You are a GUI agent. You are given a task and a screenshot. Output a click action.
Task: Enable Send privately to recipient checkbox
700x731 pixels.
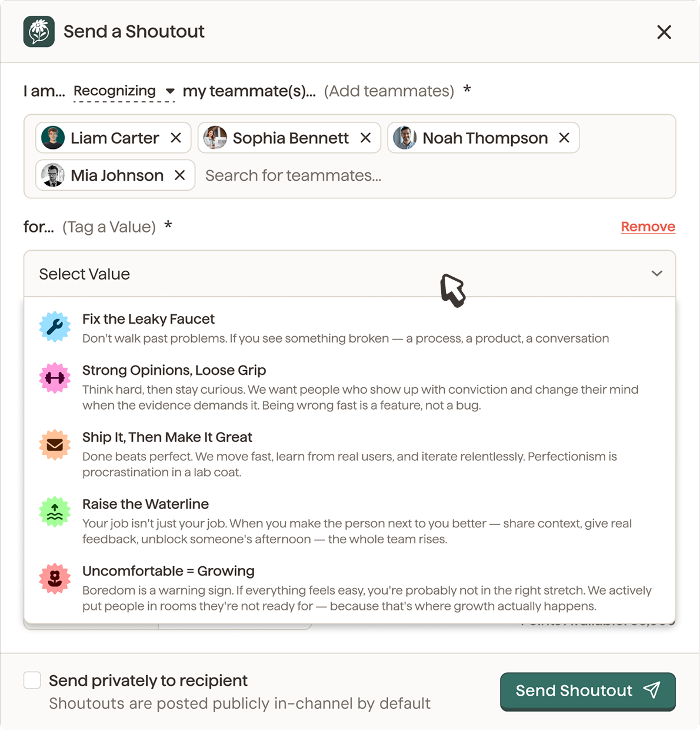tap(32, 680)
